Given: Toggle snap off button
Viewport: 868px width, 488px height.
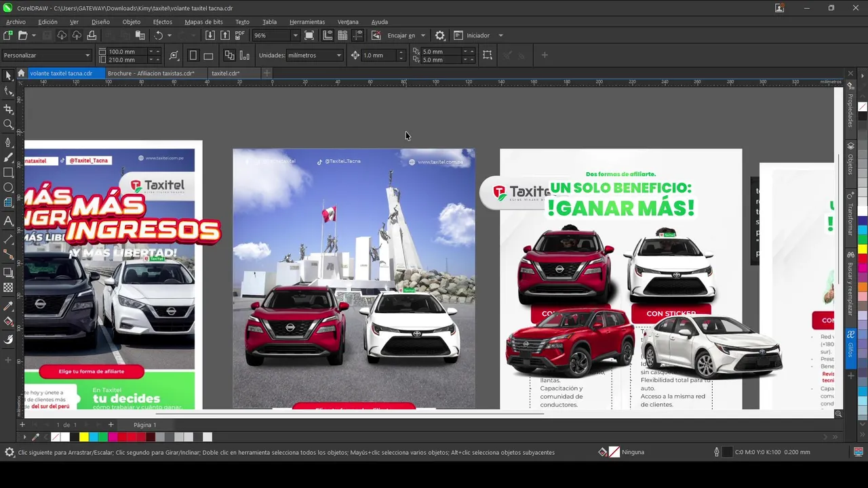Looking at the screenshot, I should [376, 35].
